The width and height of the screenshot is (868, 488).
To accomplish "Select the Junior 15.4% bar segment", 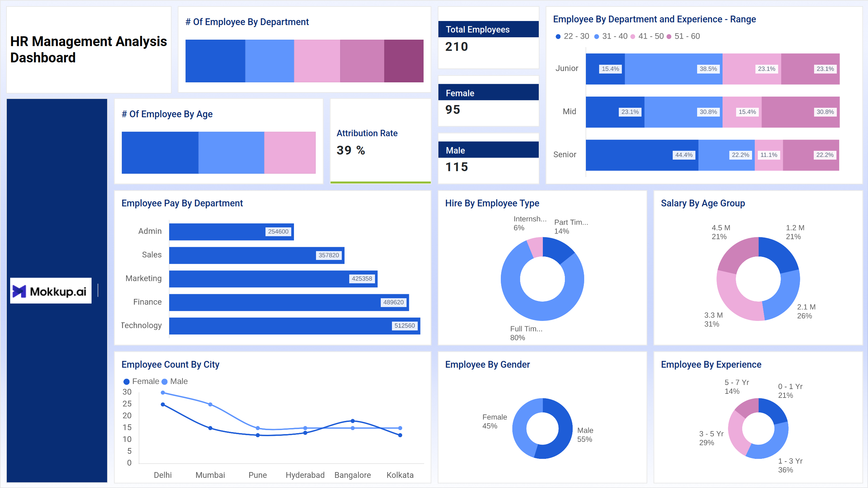I will click(x=605, y=69).
